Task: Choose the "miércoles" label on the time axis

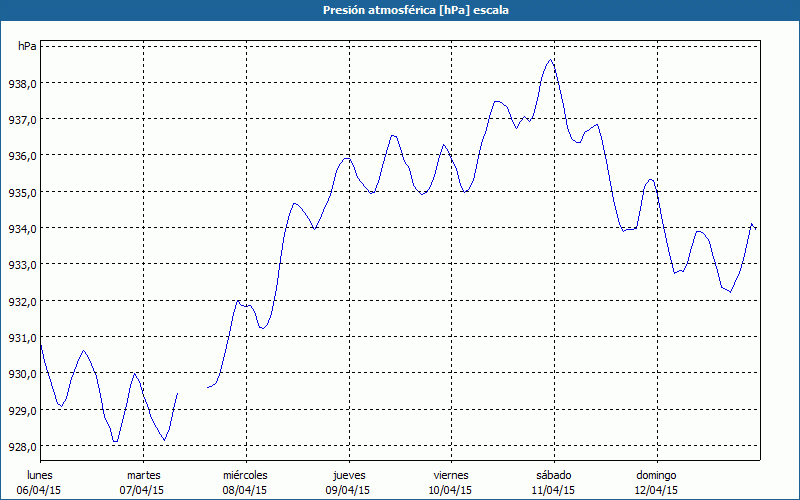Action: pyautogui.click(x=245, y=475)
